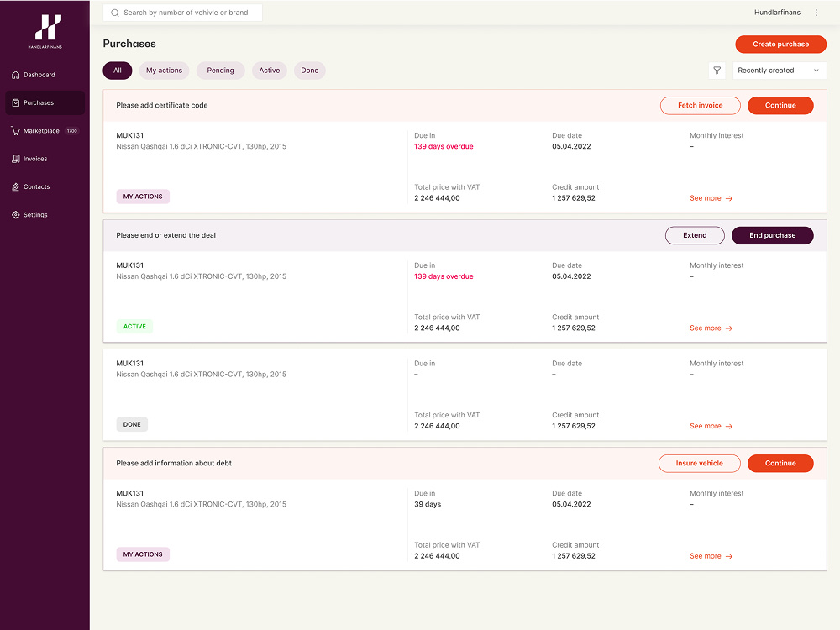The width and height of the screenshot is (840, 630).
Task: Click 'Please end or extend the deal'
Action: pos(166,235)
